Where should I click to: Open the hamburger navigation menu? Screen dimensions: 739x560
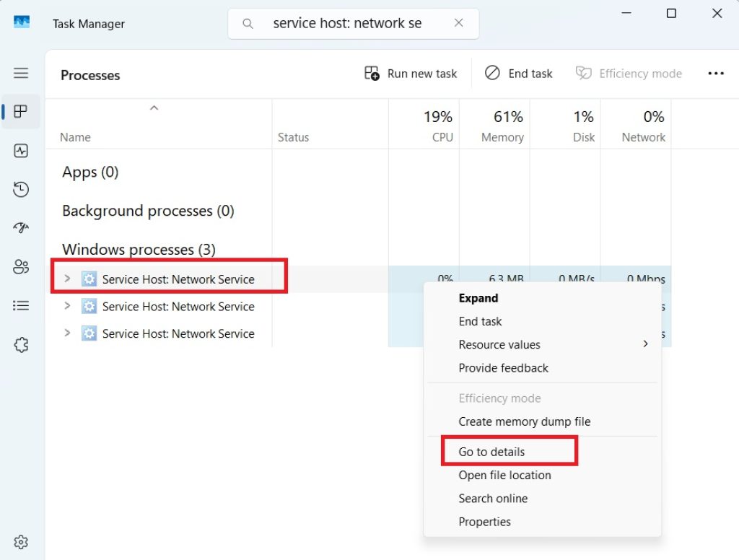21,73
